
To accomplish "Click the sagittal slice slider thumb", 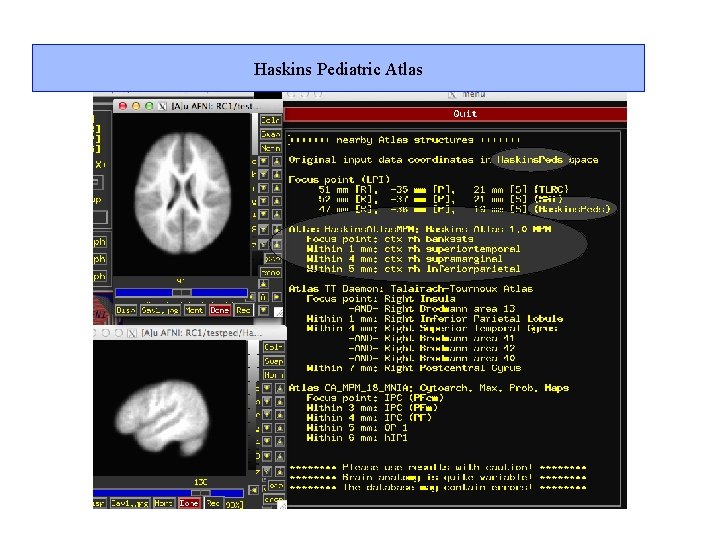I will click(x=201, y=493).
